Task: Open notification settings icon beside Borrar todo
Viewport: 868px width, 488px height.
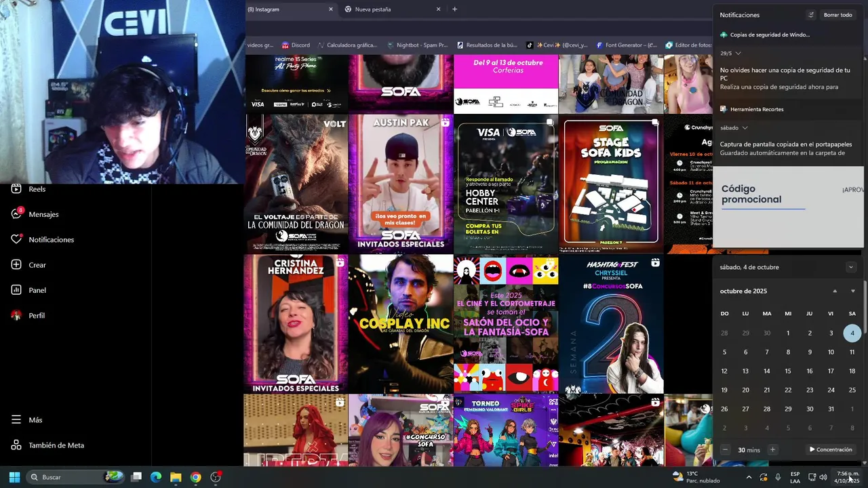Action: pos(810,15)
